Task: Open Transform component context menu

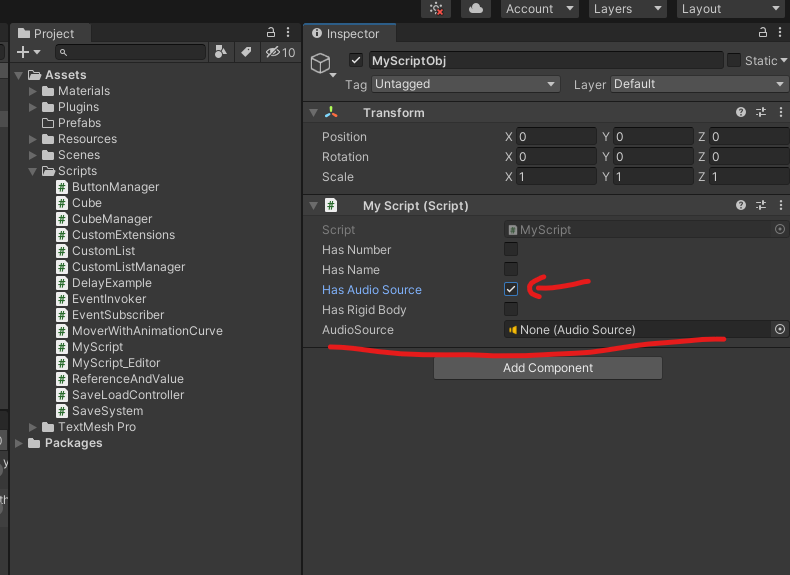Action: pos(781,112)
